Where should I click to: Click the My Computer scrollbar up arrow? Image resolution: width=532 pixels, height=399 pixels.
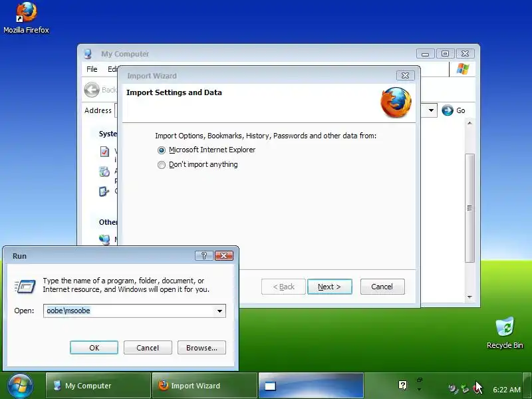coord(469,123)
